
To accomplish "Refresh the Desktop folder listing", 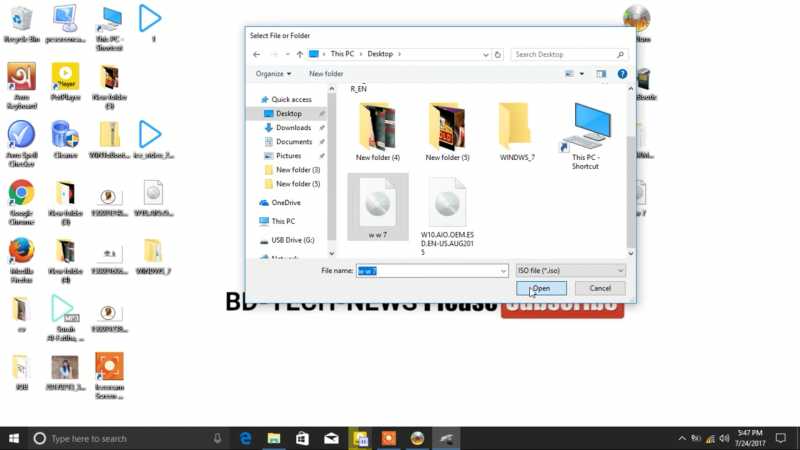I will [497, 54].
